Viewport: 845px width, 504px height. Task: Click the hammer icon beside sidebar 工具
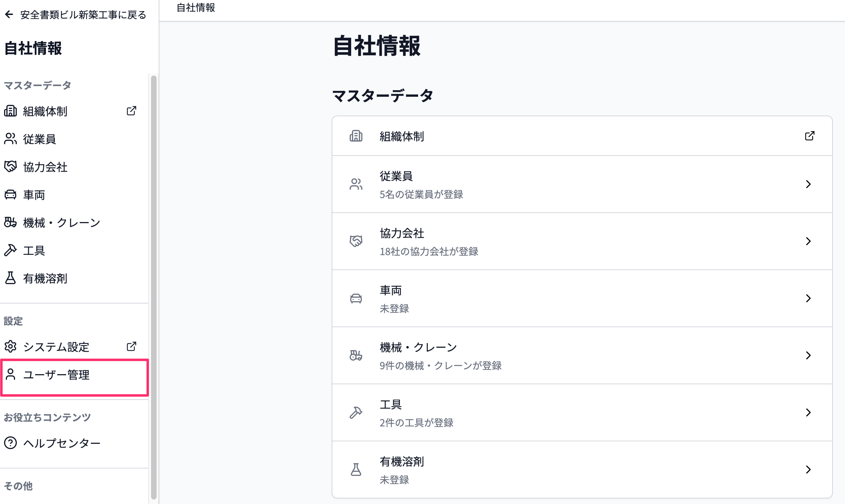pos(10,250)
